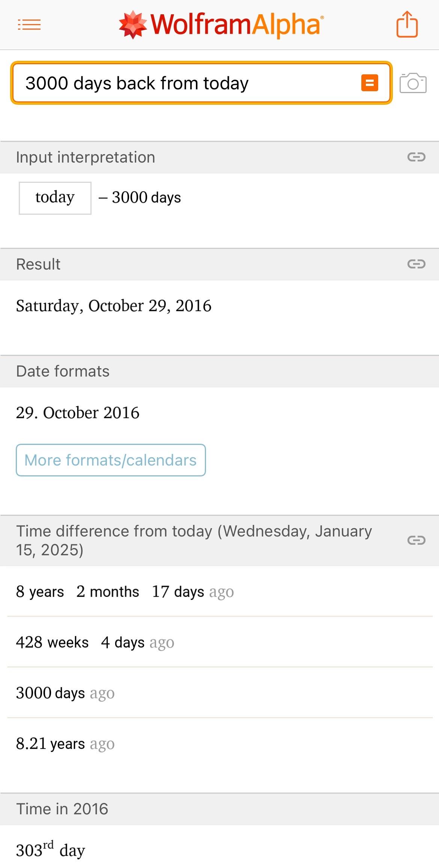Click the query input field
The width and height of the screenshot is (439, 868).
pos(188,83)
